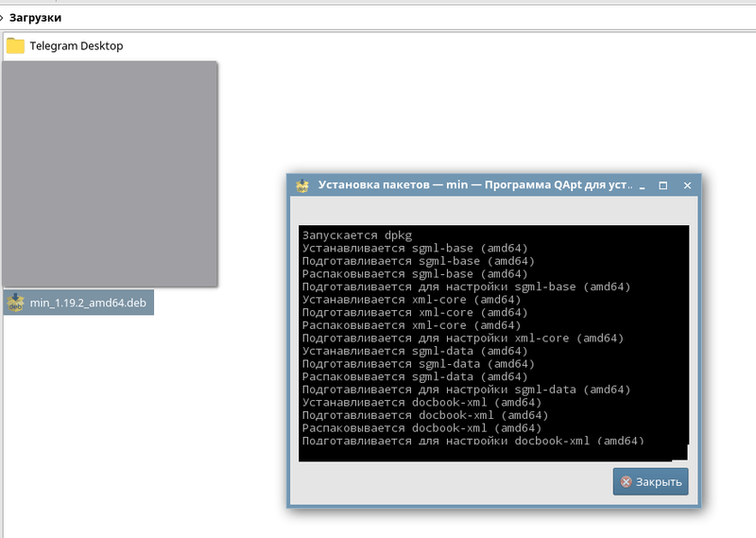The width and height of the screenshot is (756, 538).
Task: Click the 'Запускается dpkg' output line
Action: (357, 235)
